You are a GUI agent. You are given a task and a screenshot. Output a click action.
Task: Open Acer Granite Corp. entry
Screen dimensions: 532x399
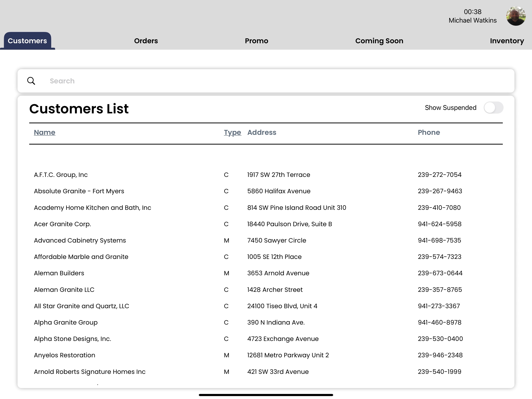click(x=62, y=224)
